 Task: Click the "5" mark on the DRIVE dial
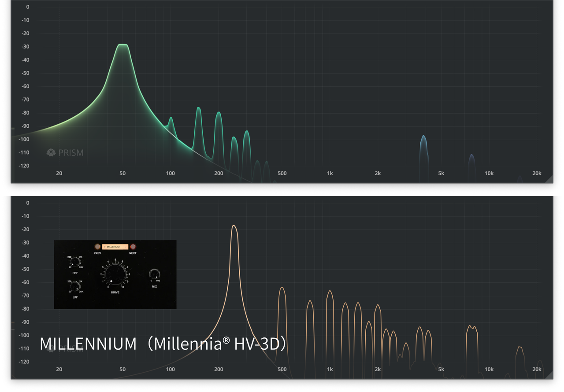[115, 259]
